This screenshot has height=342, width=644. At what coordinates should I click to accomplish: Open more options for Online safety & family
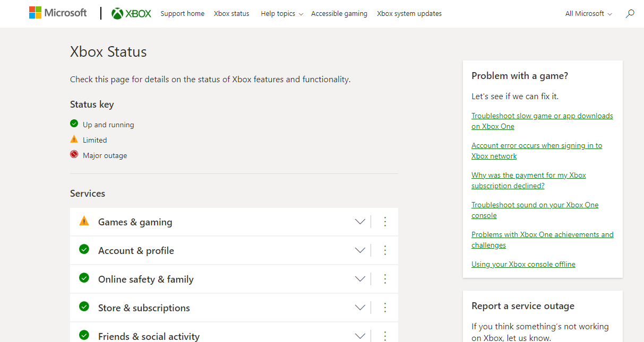coord(385,279)
